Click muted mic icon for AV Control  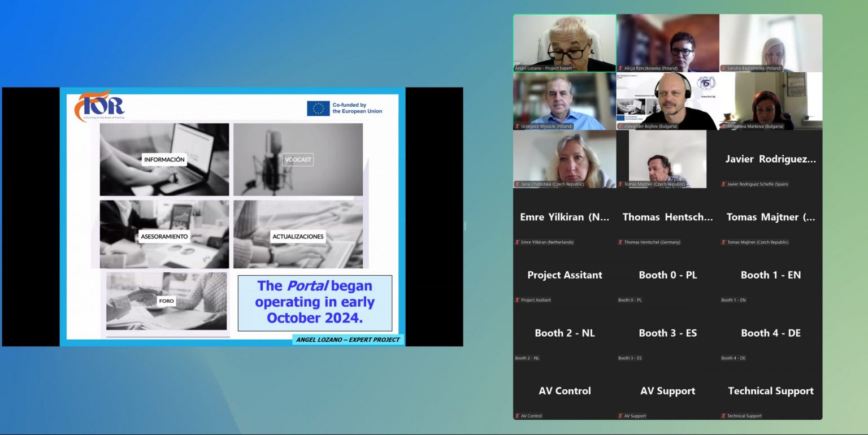pos(517,416)
